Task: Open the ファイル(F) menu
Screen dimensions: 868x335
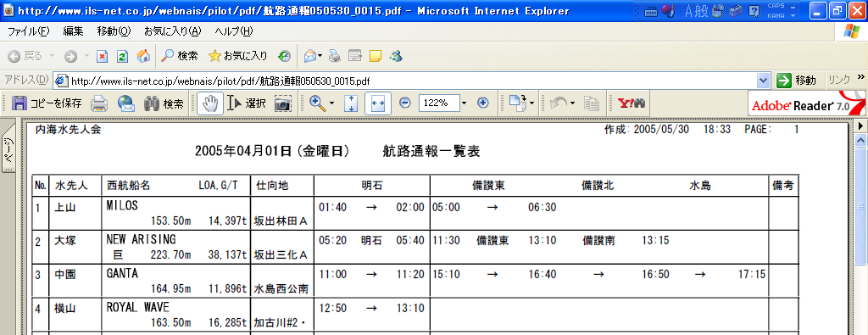Action: pos(28,31)
